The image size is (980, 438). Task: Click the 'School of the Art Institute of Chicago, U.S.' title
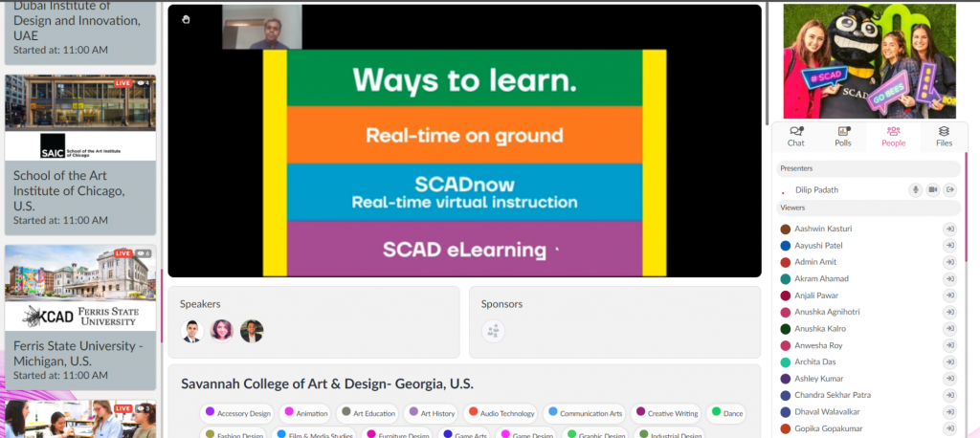tap(69, 190)
